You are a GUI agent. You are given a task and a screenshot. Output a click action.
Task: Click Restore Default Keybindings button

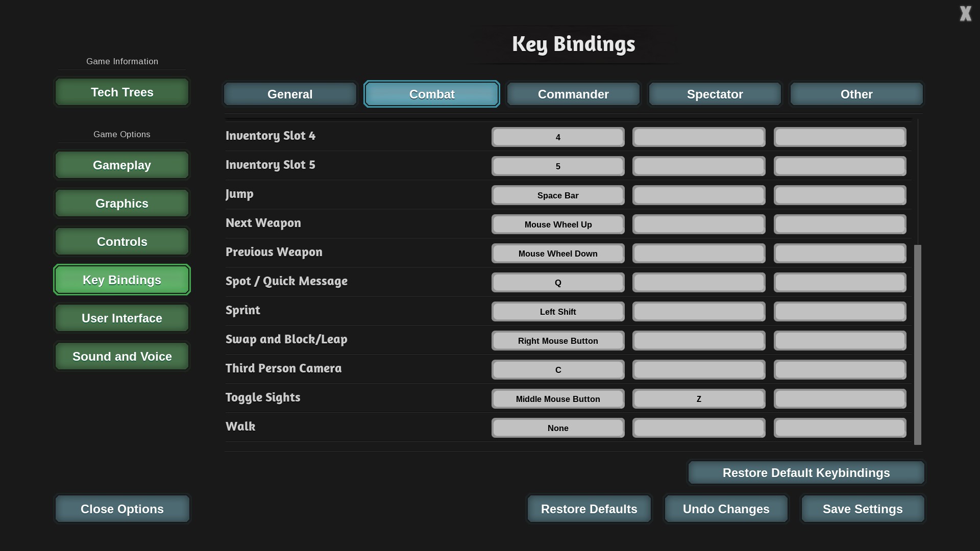pyautogui.click(x=806, y=473)
